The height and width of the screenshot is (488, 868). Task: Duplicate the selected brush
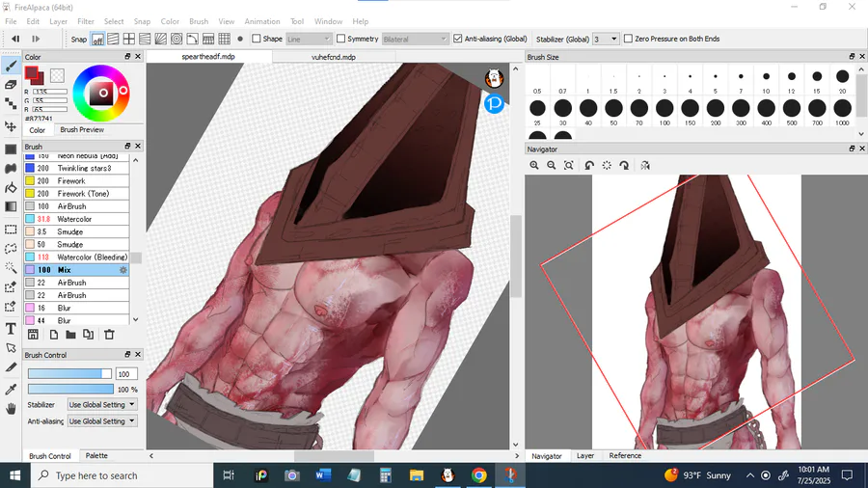(x=88, y=335)
